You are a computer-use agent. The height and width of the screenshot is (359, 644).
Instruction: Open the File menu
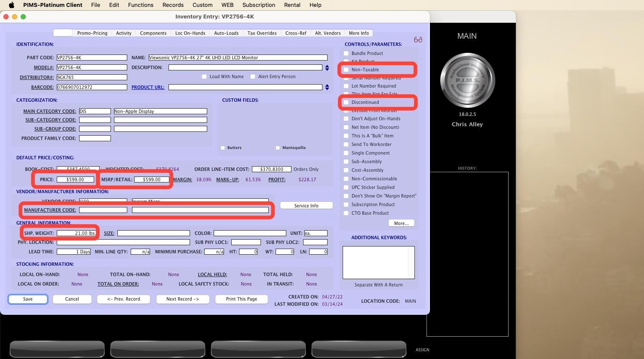click(95, 5)
